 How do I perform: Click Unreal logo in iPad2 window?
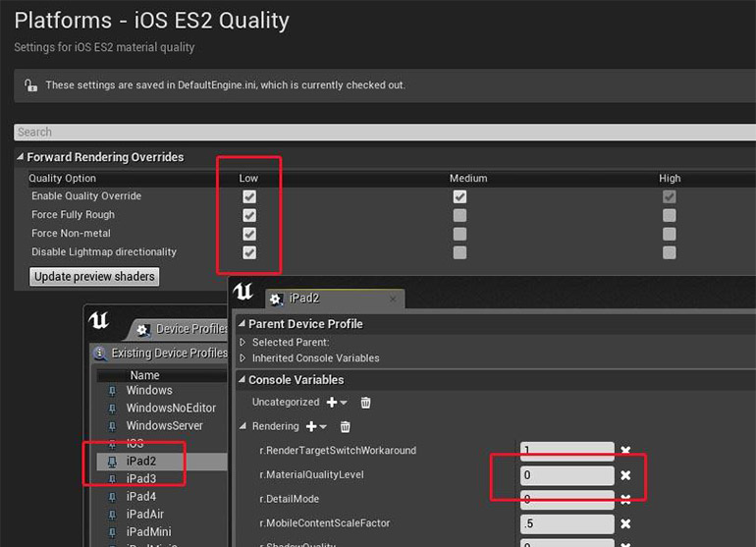pyautogui.click(x=243, y=292)
